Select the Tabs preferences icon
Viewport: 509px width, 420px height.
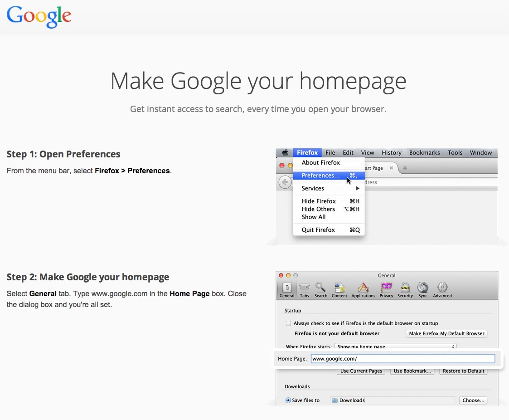305,289
